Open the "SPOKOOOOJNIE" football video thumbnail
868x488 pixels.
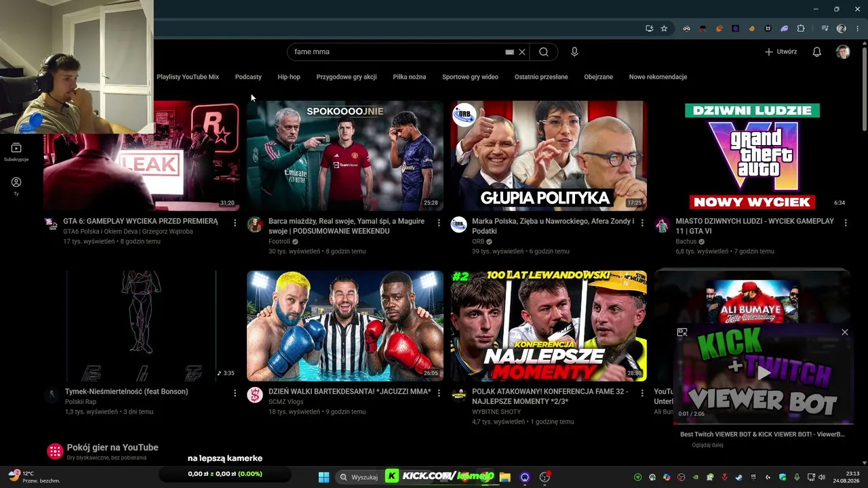click(345, 156)
